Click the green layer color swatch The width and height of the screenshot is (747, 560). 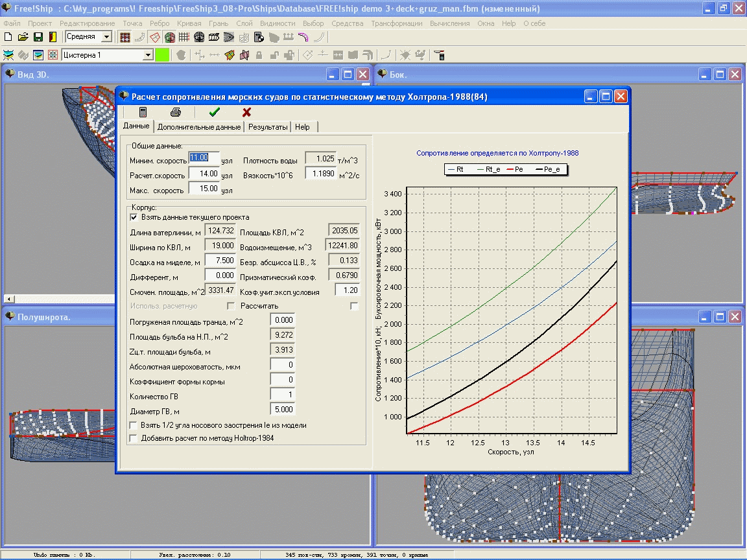(x=162, y=55)
